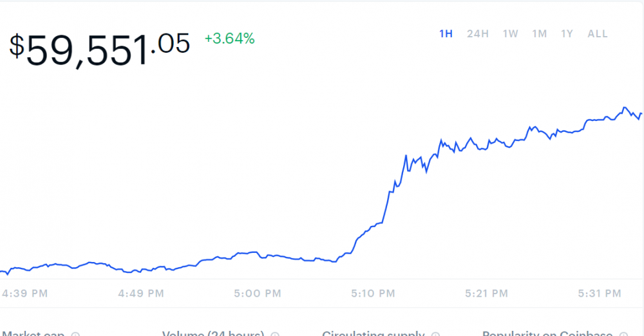Viewport: 644px width, 336px height.
Task: Click the 5:21 PM axis label
Action: point(486,294)
